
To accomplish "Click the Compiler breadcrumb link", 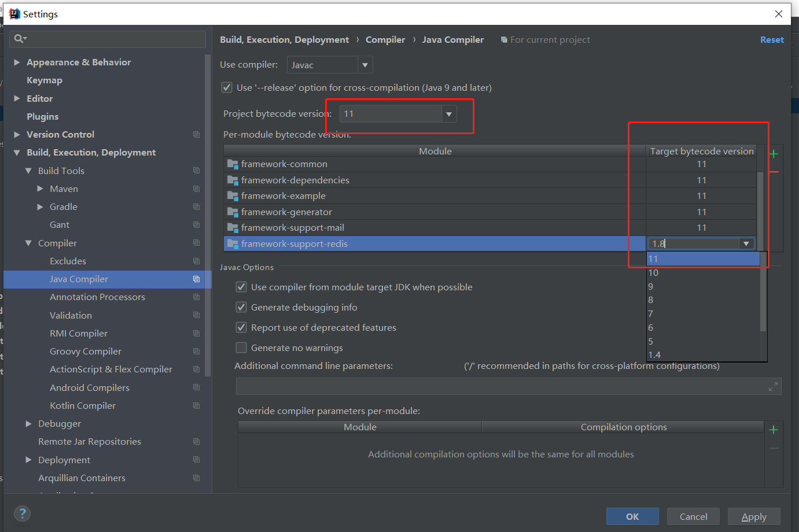I will pos(385,39).
